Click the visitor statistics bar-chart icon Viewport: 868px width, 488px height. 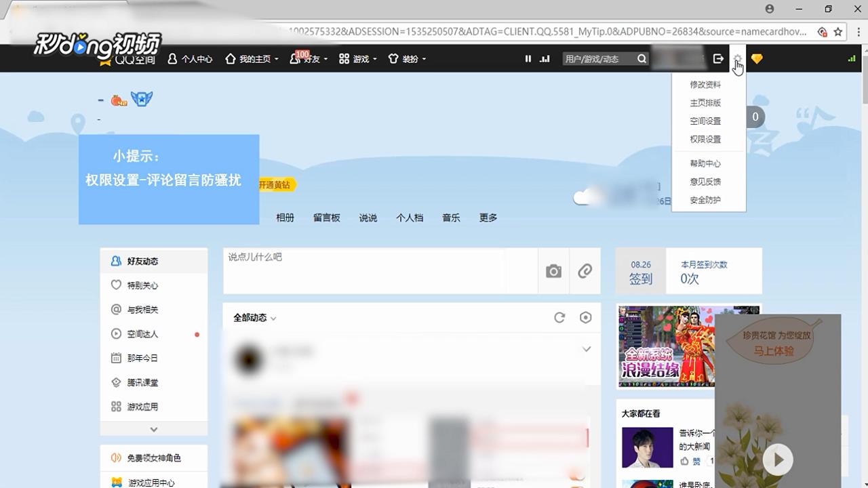tap(545, 59)
